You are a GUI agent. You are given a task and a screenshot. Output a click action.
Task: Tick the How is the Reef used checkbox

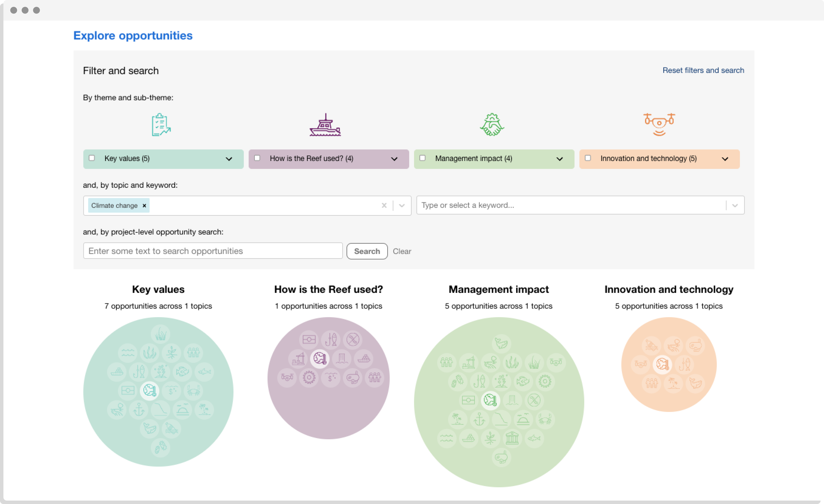(257, 158)
